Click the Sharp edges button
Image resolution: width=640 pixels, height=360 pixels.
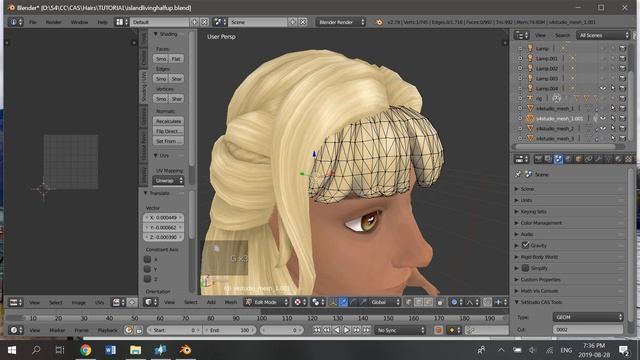click(x=176, y=78)
